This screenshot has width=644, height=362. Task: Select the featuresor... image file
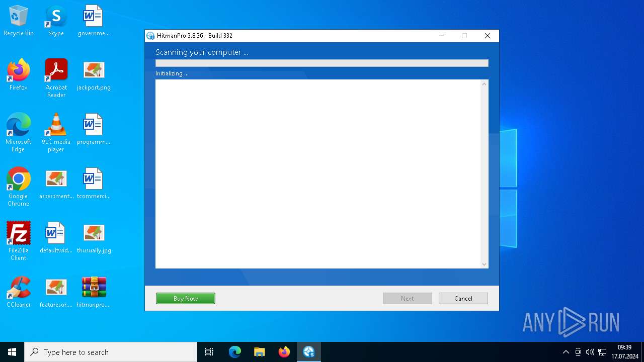(x=56, y=292)
